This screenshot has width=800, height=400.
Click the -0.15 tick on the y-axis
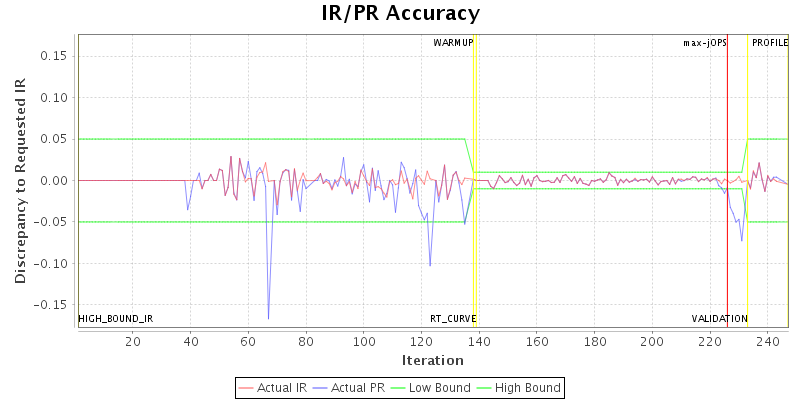[x=49, y=305]
